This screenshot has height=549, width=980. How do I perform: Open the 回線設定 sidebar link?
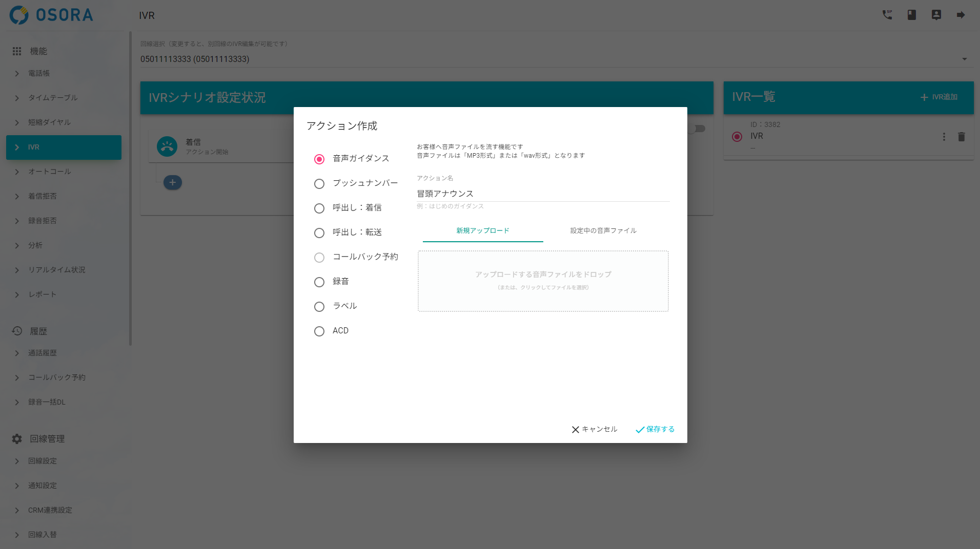click(64, 461)
